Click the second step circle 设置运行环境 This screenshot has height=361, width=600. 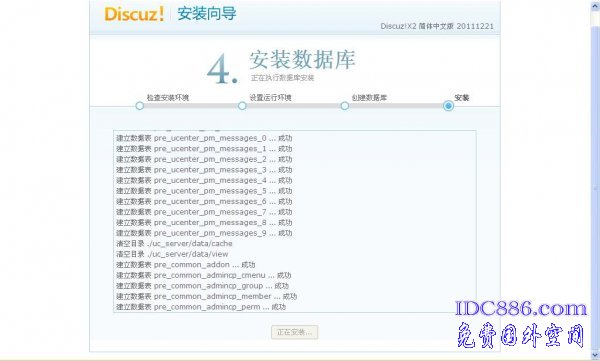pyautogui.click(x=242, y=106)
